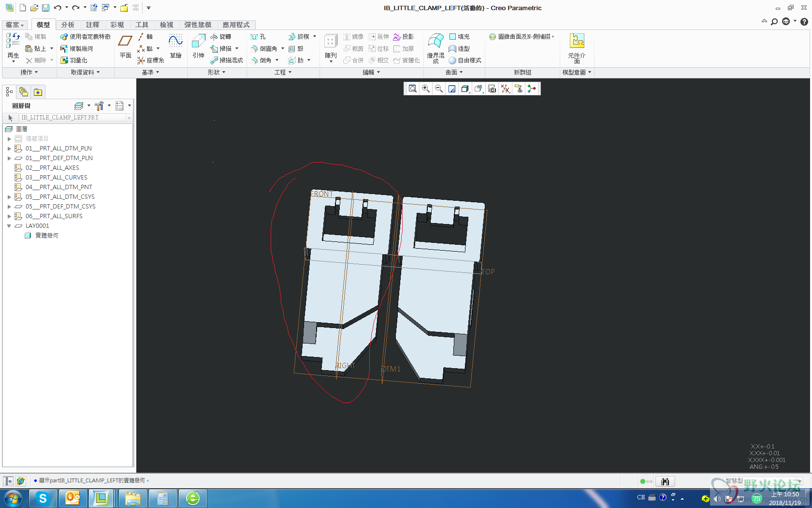Click the 貼上 (Paste) button
Viewport: 812px width, 508px height.
pyautogui.click(x=36, y=49)
